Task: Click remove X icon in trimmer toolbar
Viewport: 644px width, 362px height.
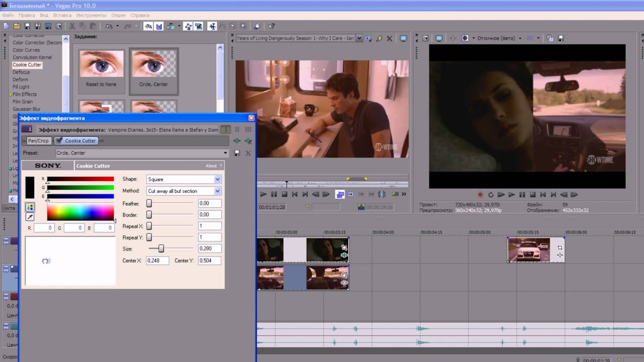Action: point(390,38)
